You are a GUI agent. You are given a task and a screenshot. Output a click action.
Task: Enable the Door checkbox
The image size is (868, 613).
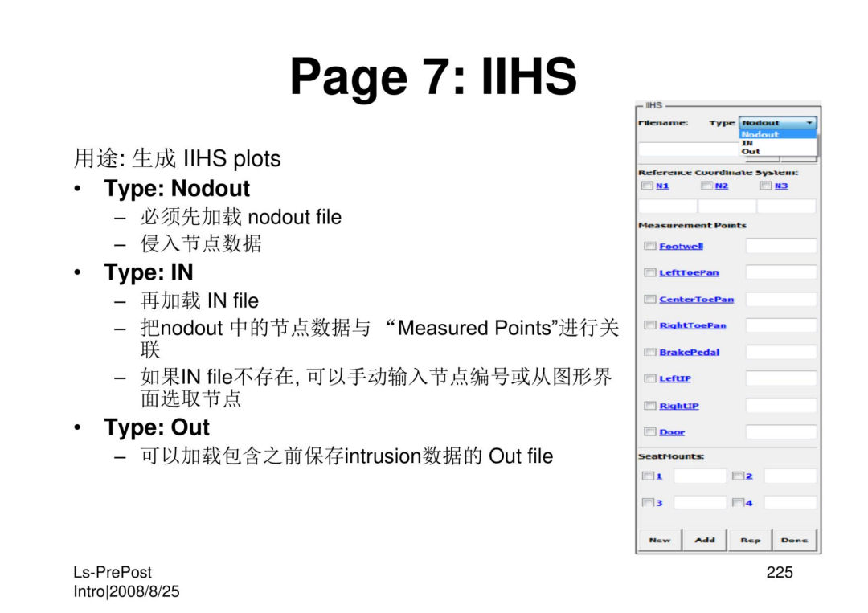click(x=650, y=432)
